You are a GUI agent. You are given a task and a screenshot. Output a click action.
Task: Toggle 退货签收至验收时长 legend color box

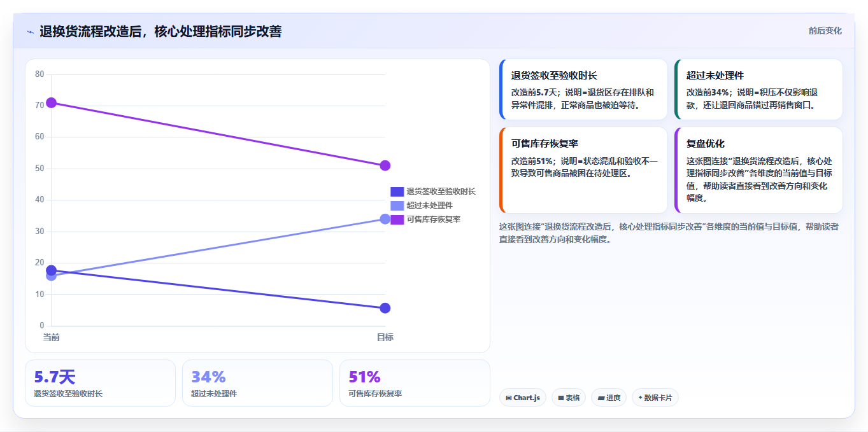pos(397,192)
